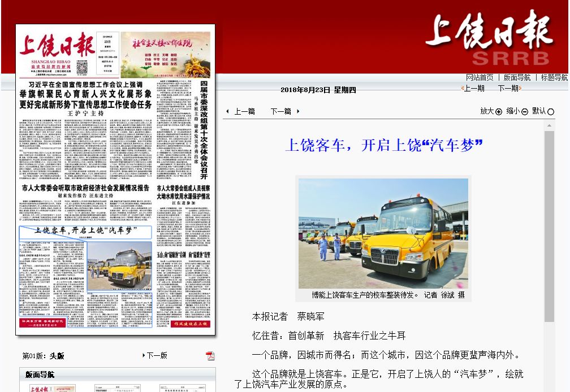570x392 pixels.
Task: Click the paragraph starting 一个品牌，因城市而得名
Action: pyautogui.click(x=386, y=355)
